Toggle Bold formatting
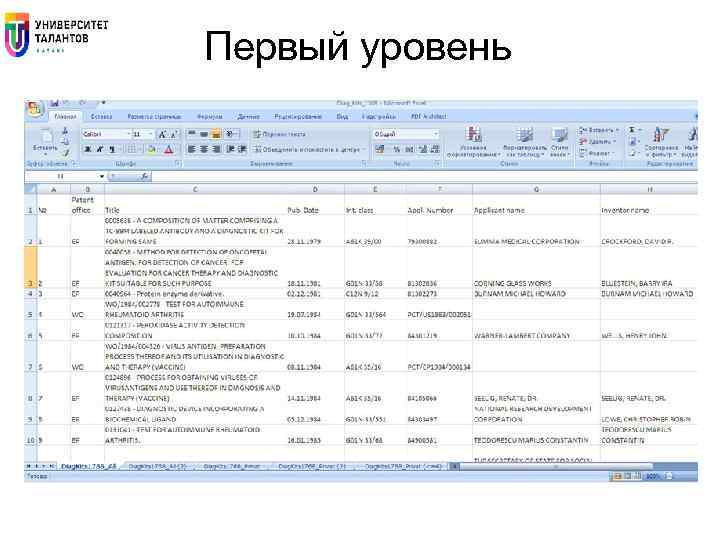720x540 pixels. (x=87, y=149)
